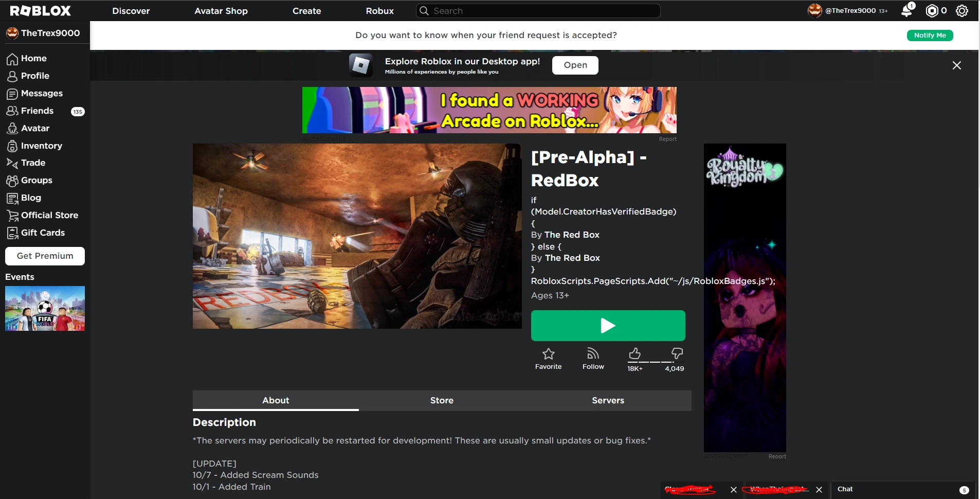Switch to the Store tab
980x499 pixels.
442,400
